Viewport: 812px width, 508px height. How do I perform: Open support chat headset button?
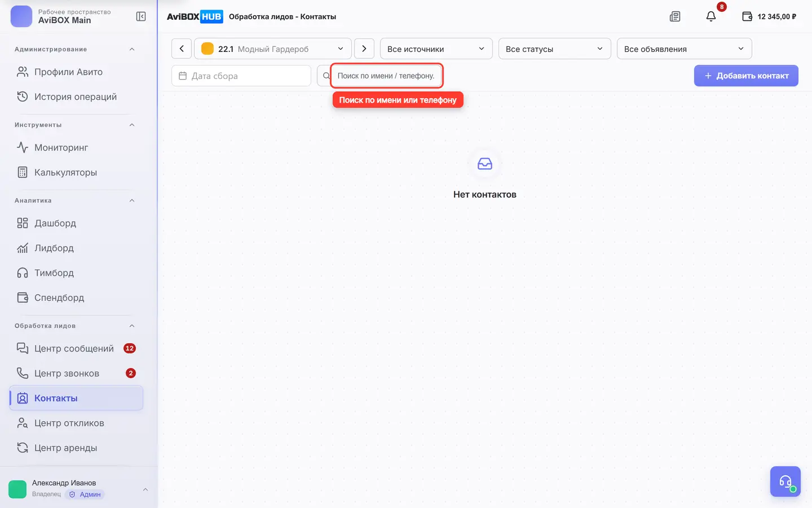pyautogui.click(x=785, y=481)
